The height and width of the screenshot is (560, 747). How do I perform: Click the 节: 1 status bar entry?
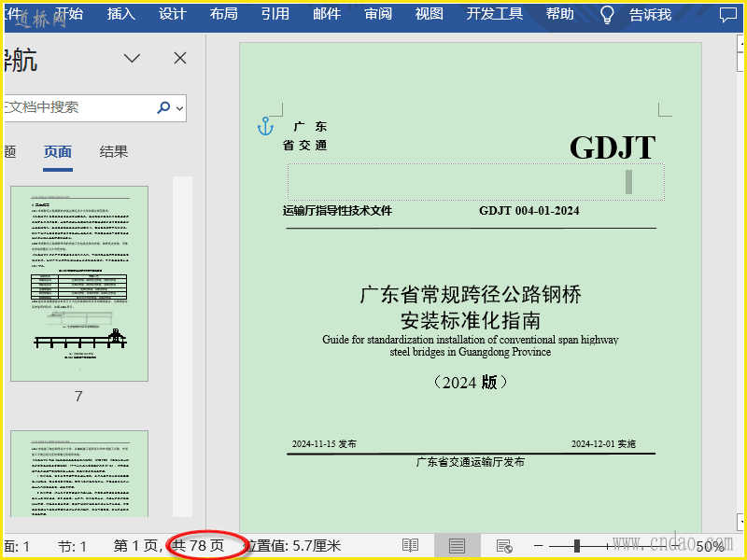tap(73, 546)
